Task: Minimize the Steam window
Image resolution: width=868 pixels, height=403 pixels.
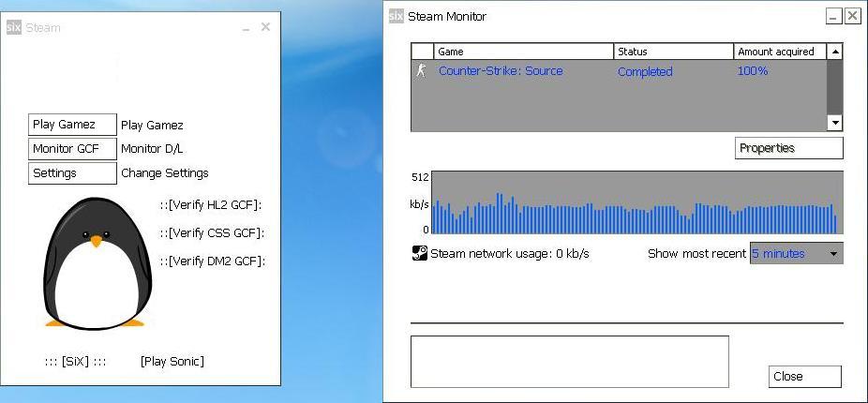Action: point(247,28)
